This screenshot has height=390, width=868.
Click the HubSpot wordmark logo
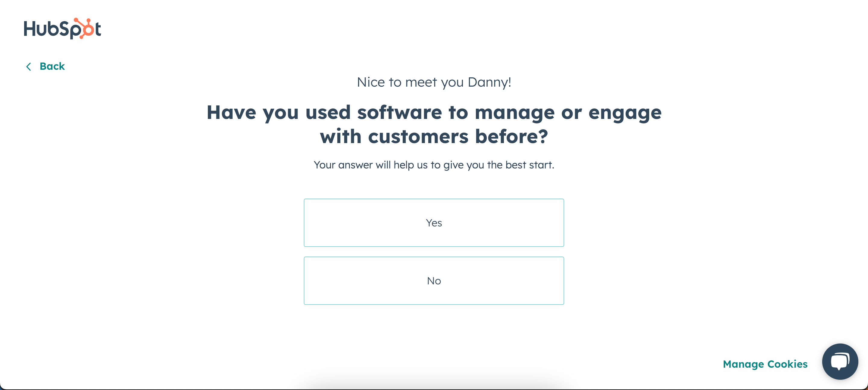click(x=62, y=29)
